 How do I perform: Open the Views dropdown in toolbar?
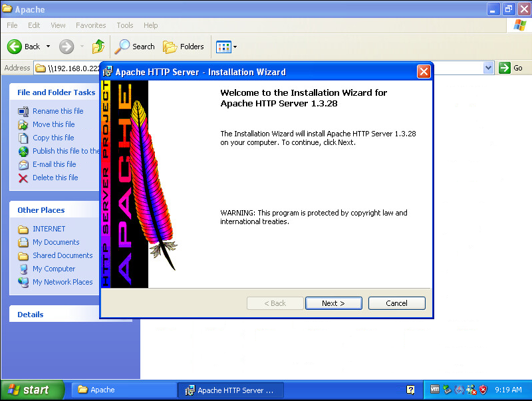(x=227, y=47)
